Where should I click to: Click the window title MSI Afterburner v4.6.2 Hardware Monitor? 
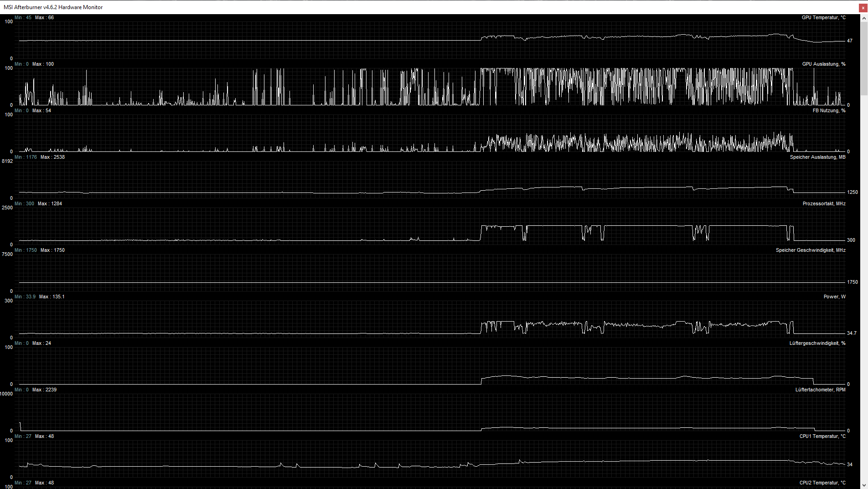coord(53,7)
